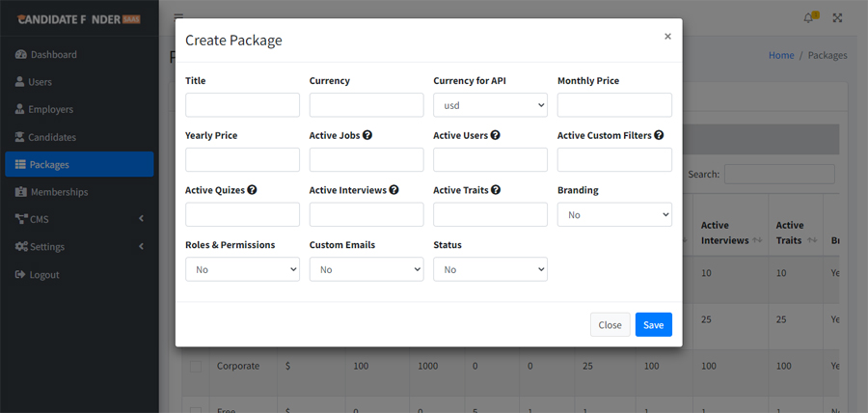This screenshot has height=413, width=868.
Task: Click the Active Users help icon
Action: [496, 136]
